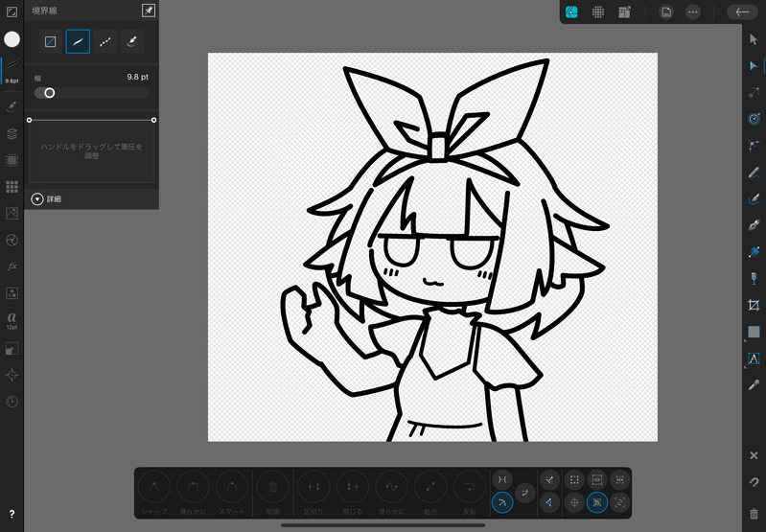Convert node with シャープ button
766x532 pixels.
pyautogui.click(x=154, y=493)
